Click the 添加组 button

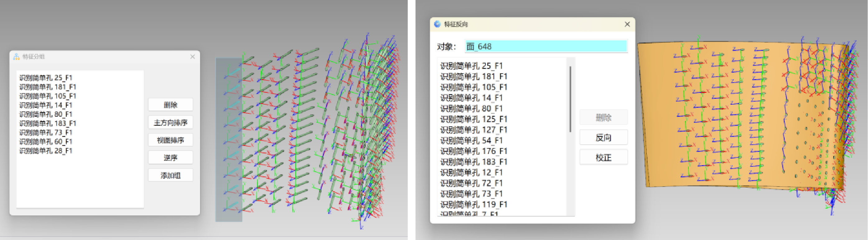coord(171,175)
